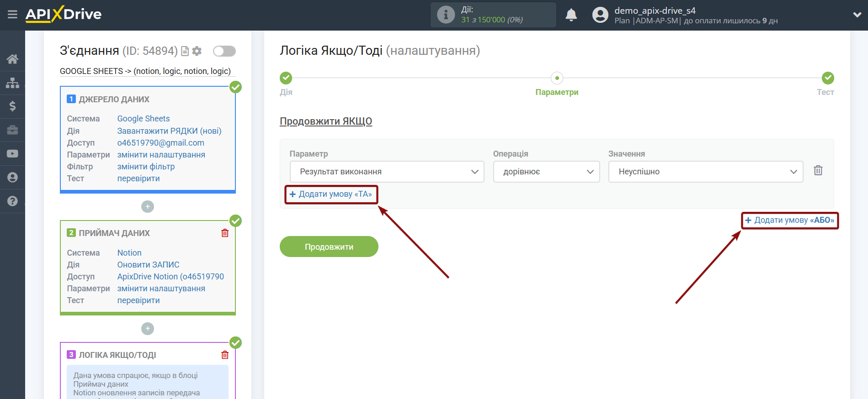Click the Продовжити button

click(329, 247)
